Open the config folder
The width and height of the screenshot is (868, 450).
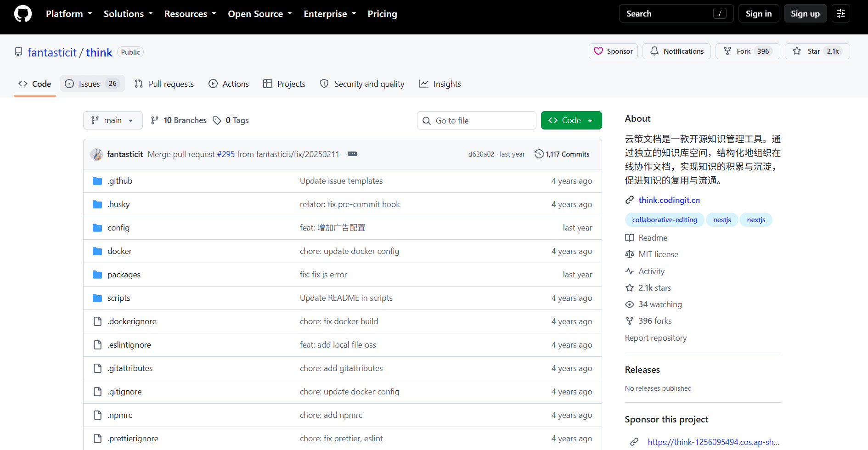pyautogui.click(x=118, y=228)
